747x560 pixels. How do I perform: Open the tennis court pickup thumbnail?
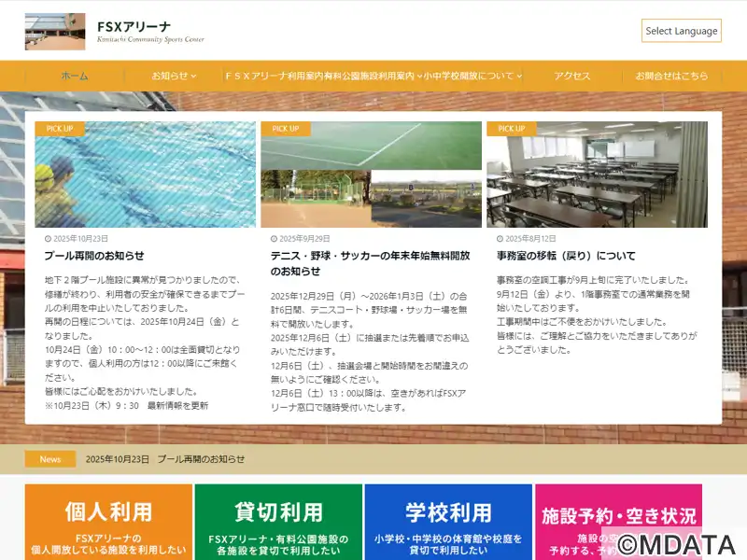pos(371,175)
